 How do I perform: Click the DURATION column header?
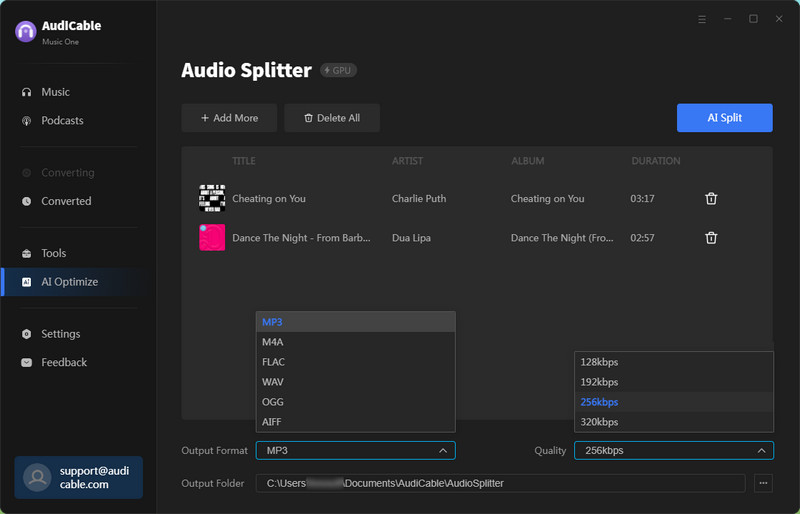(656, 161)
